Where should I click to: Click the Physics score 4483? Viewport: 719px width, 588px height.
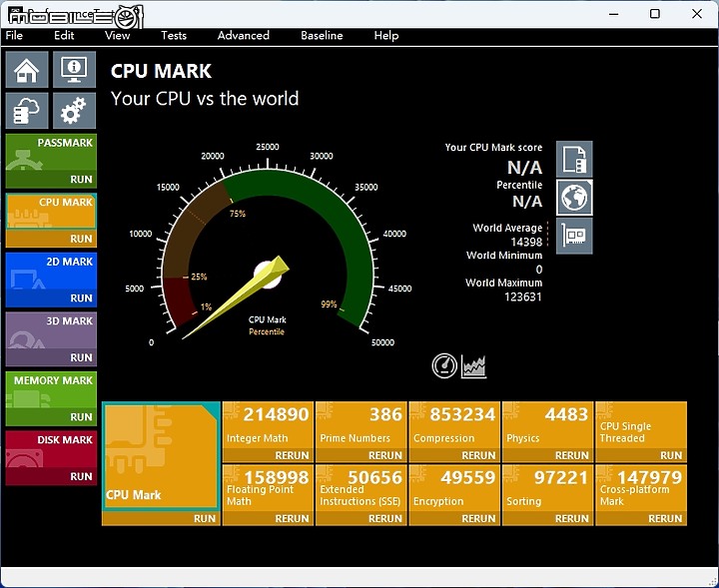click(567, 414)
